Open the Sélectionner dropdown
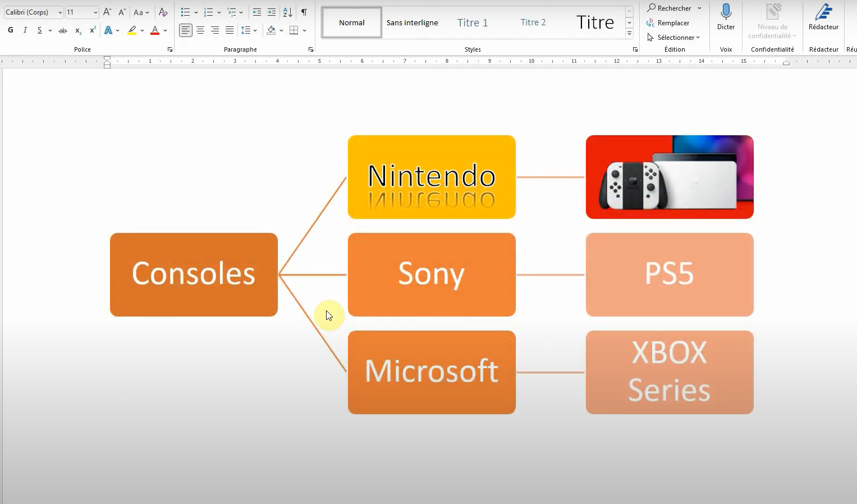The width and height of the screenshot is (857, 504). click(673, 38)
